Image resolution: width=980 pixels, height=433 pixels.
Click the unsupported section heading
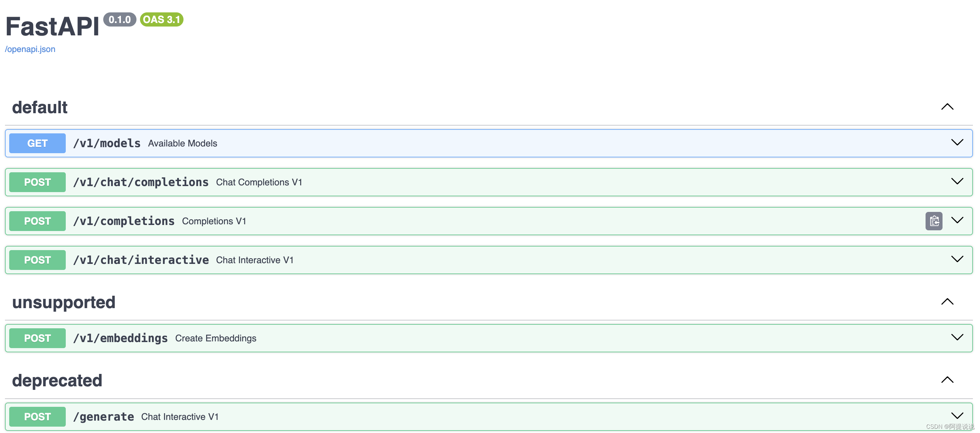[x=64, y=302]
